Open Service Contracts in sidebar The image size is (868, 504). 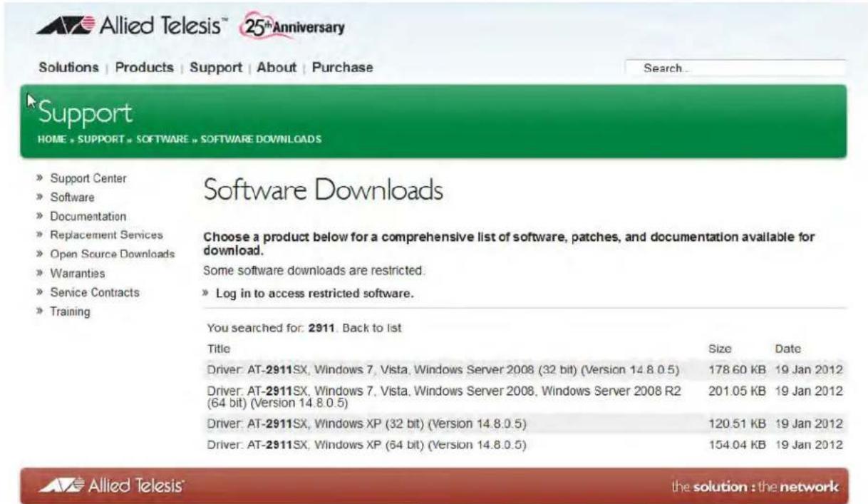95,292
